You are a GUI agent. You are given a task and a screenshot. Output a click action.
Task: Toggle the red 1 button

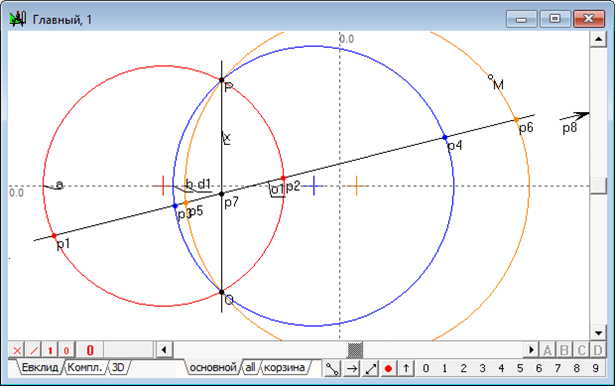click(x=50, y=350)
